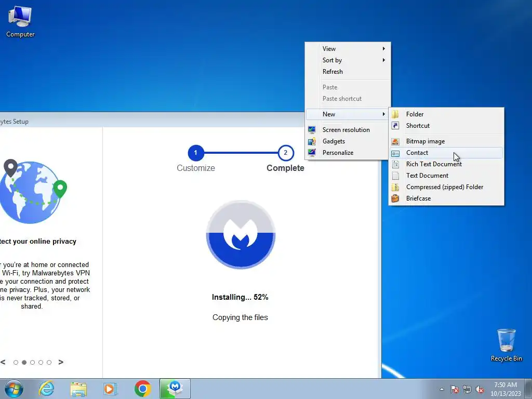Open the Computer desktop icon

pos(20,21)
